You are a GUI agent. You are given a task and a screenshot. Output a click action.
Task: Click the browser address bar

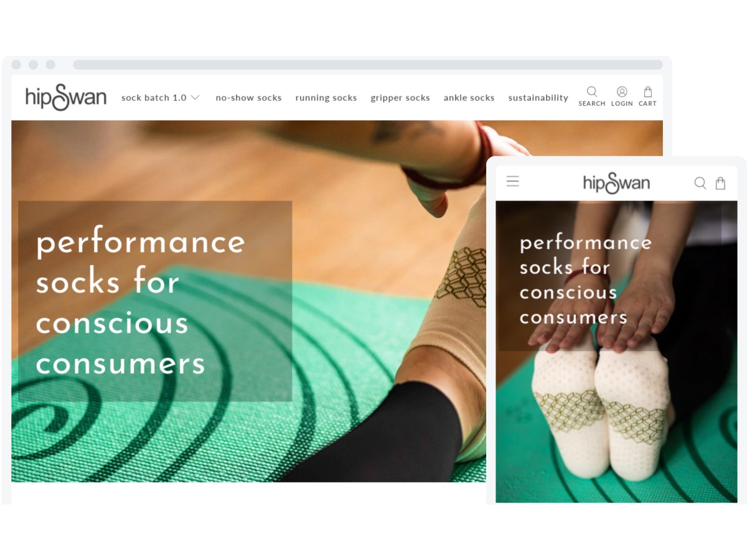368,65
